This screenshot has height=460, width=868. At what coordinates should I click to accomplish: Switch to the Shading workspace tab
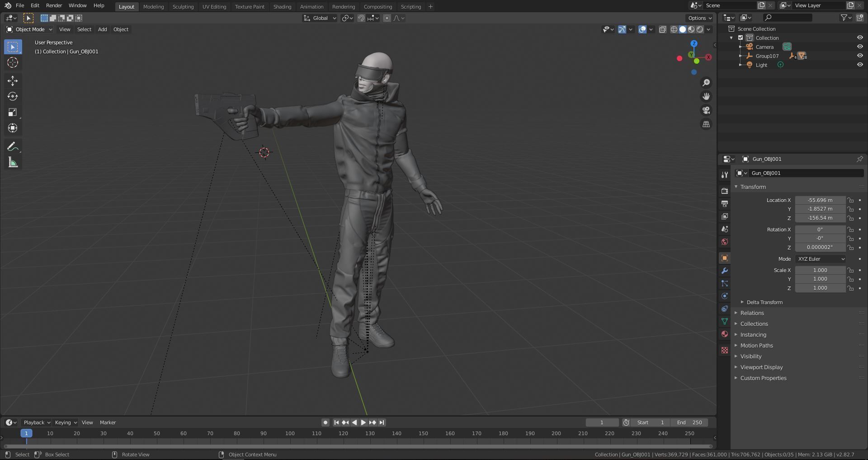point(282,7)
